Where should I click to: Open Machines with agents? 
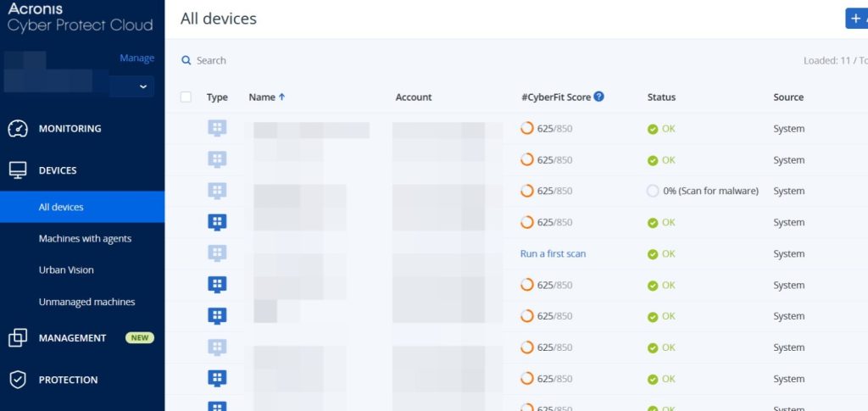pyautogui.click(x=85, y=238)
